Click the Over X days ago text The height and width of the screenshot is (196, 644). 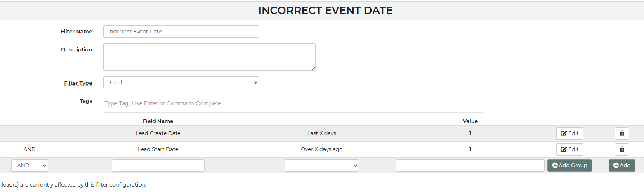tap(321, 149)
